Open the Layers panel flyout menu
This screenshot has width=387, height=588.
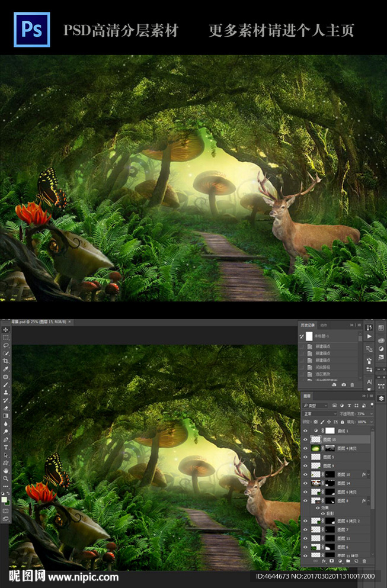click(371, 396)
